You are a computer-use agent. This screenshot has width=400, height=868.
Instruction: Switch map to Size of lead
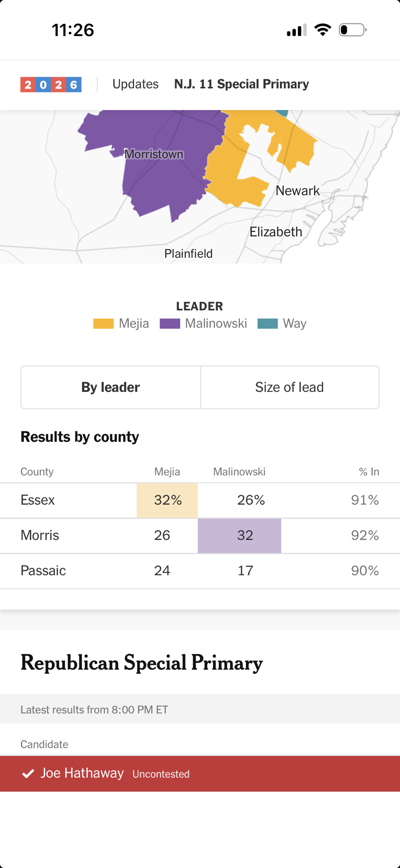pyautogui.click(x=289, y=387)
